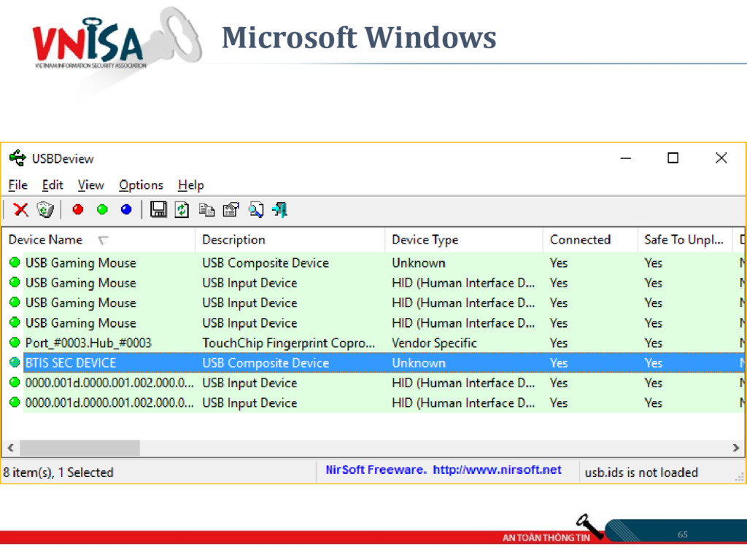Click green status dot of BTIS SEC DEVICE
The height and width of the screenshot is (560, 747).
click(15, 362)
